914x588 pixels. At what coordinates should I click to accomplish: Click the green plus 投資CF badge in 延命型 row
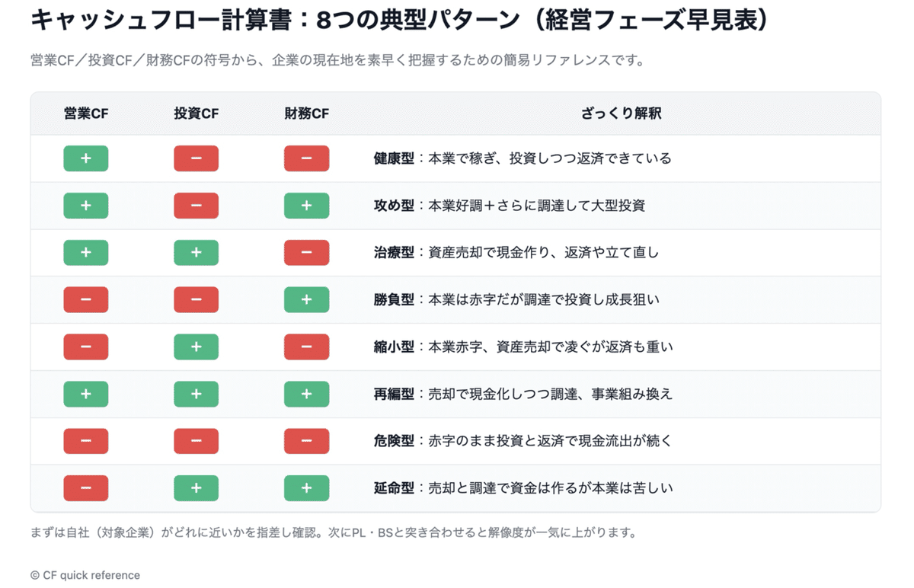[196, 488]
